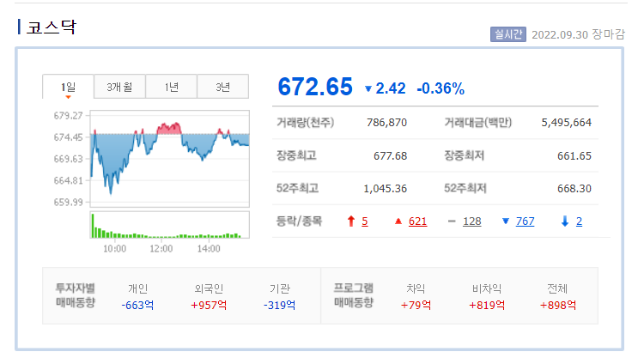
Task: Click the index value 672.65
Action: (x=315, y=87)
